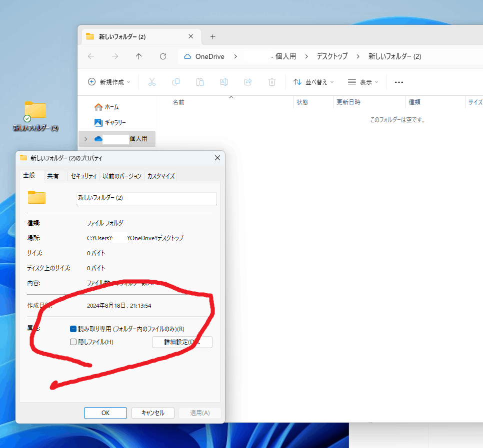Click the Forward arrow in File Explorer
Image resolution: width=483 pixels, height=448 pixels.
[115, 56]
